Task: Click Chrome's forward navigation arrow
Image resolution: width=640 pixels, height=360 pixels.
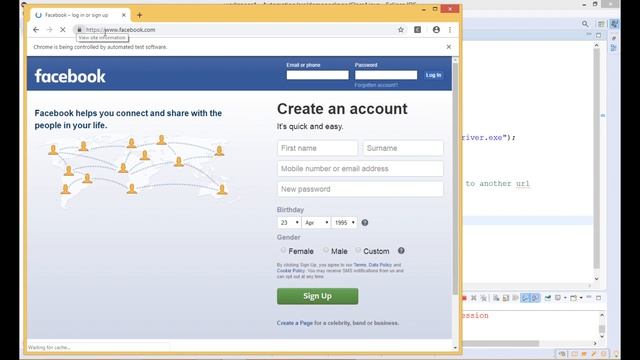Action: [x=49, y=29]
